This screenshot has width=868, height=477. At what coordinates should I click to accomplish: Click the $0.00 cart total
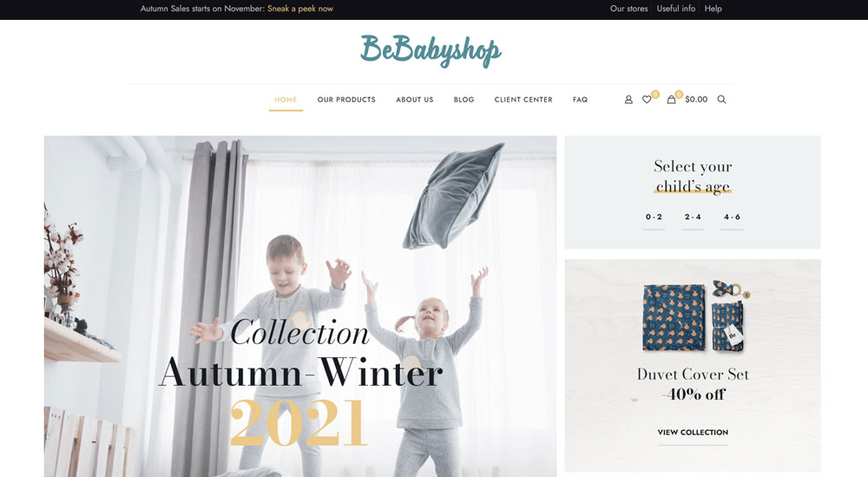tap(696, 99)
